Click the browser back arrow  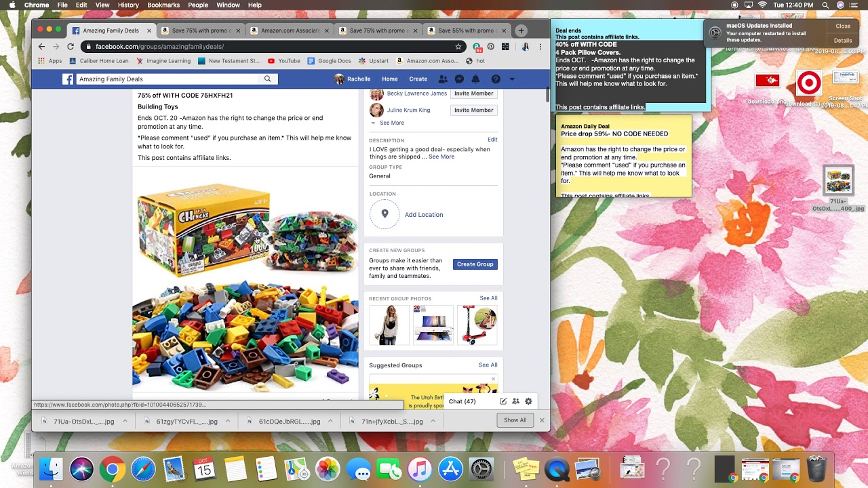tap(41, 47)
